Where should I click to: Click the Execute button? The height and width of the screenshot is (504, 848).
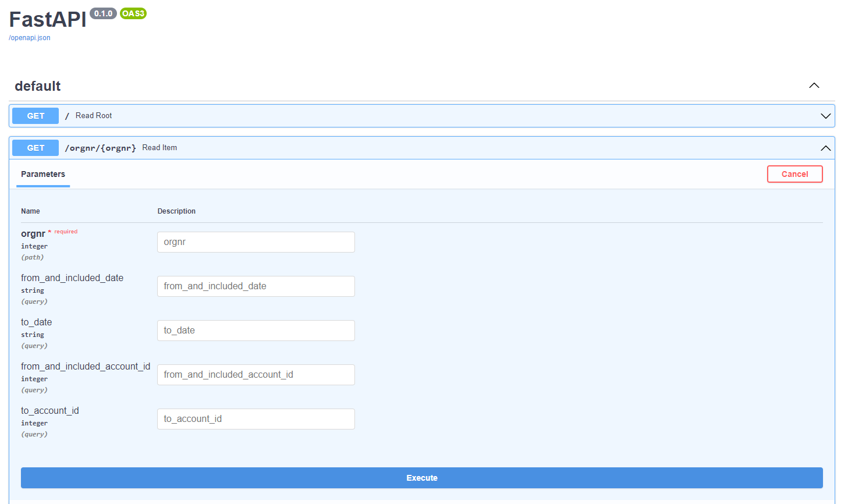click(x=421, y=478)
